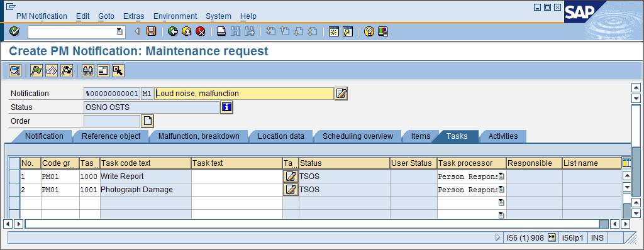Click the Find binoculars icon in the standard toolbar
644x250 pixels.
235,31
